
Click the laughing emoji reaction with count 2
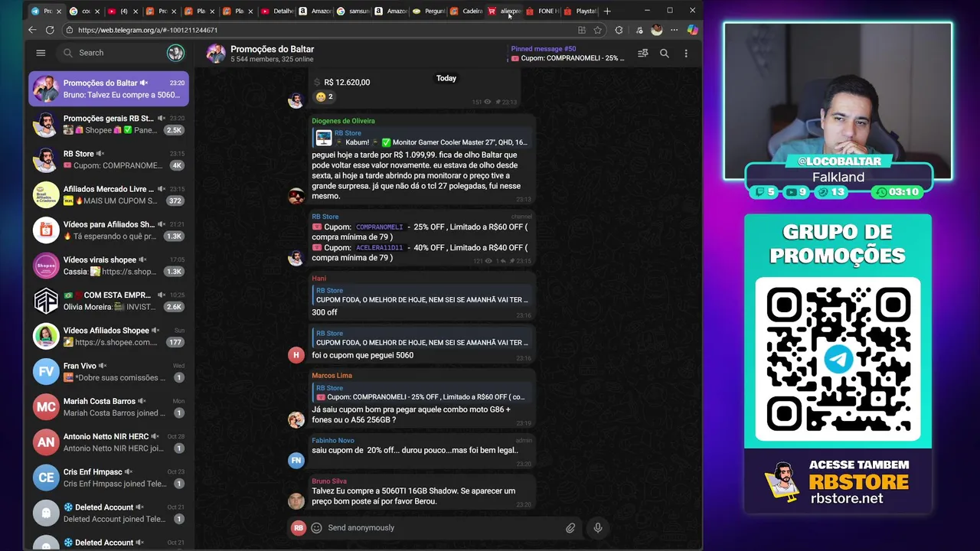tap(324, 96)
